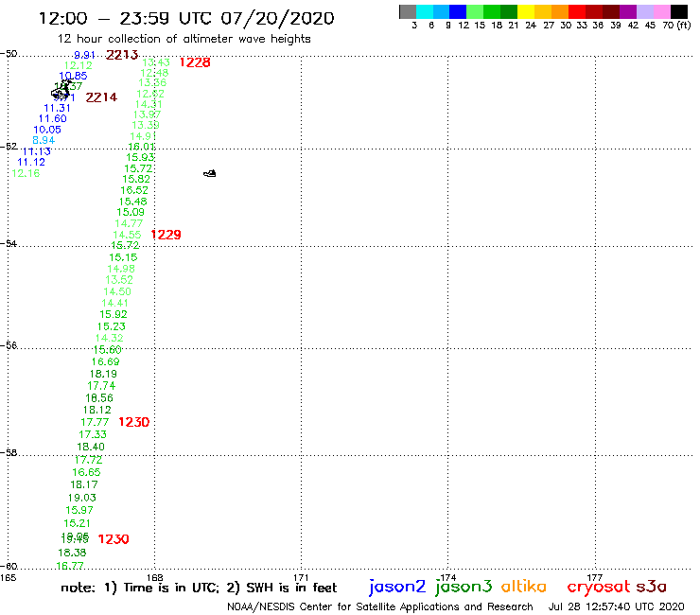
Task: Click the 15.92 wave height value
Action: 113,314
